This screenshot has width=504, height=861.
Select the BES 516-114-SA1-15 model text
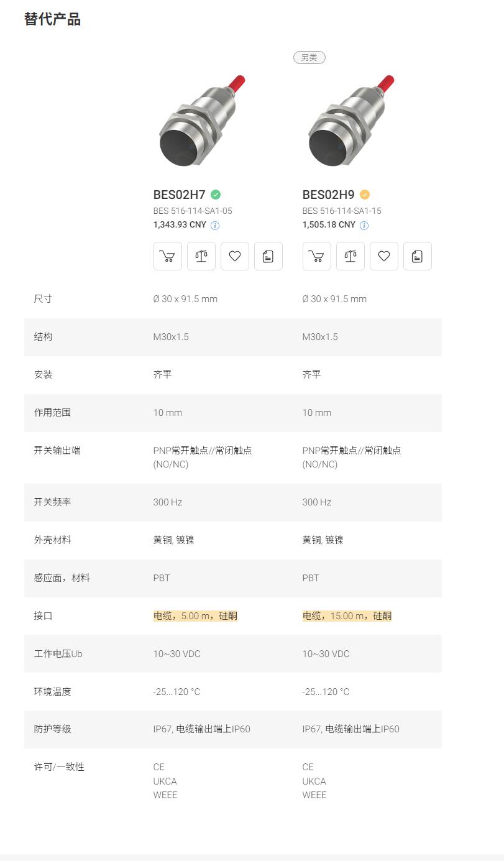click(x=342, y=211)
